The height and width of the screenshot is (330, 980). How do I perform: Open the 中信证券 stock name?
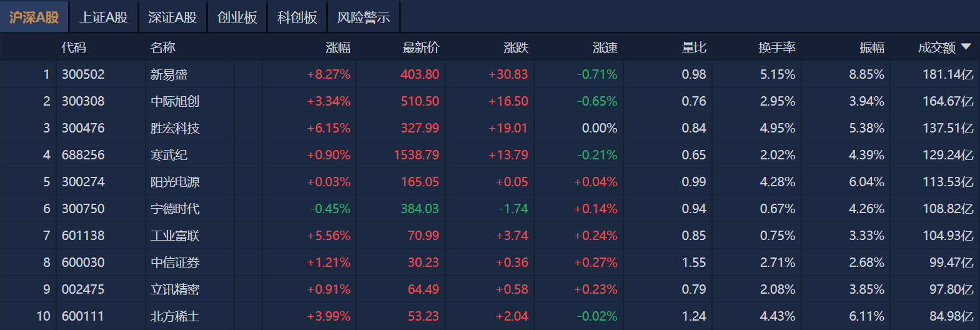pos(175,262)
